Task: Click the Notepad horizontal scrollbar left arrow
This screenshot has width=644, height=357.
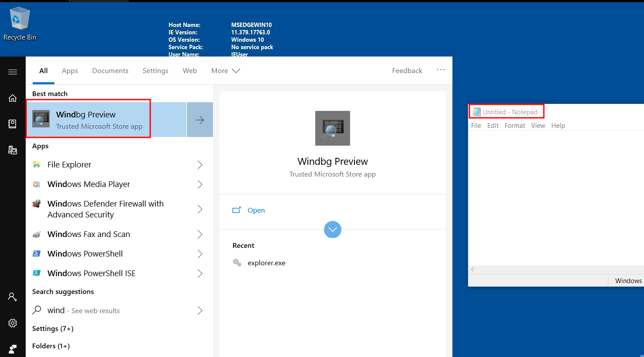Action: point(472,270)
